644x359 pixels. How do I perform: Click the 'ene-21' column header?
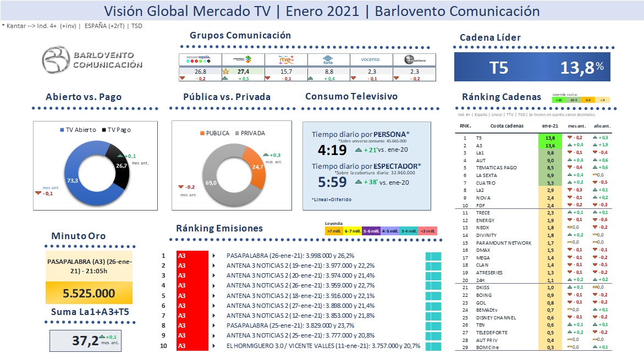coord(550,126)
